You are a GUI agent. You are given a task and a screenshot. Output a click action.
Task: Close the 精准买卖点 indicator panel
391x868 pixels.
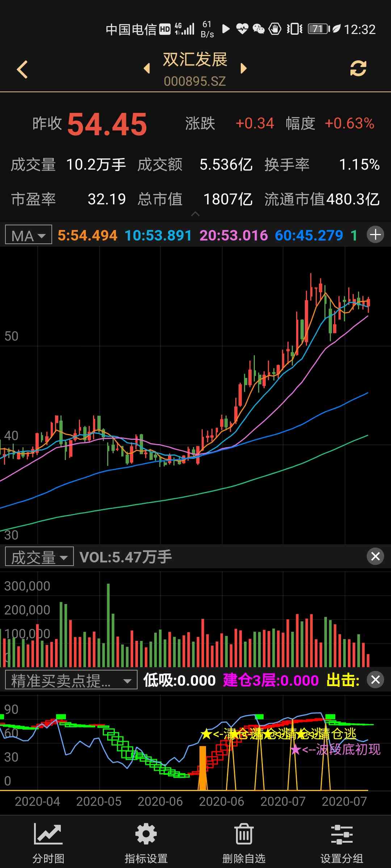(x=375, y=680)
